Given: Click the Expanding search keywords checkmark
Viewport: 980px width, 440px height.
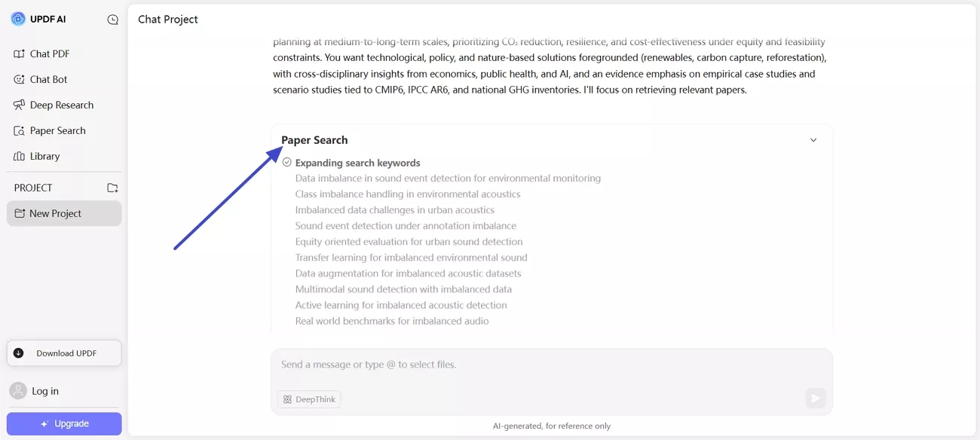Looking at the screenshot, I should pyautogui.click(x=286, y=162).
